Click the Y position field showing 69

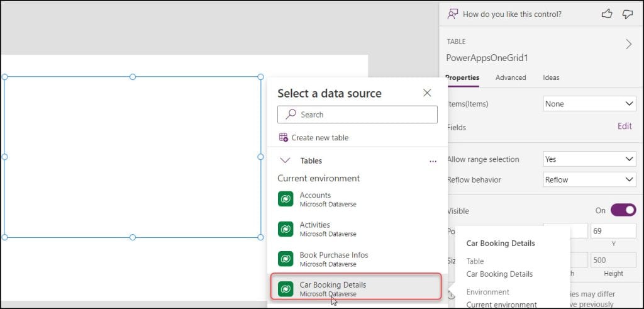613,231
